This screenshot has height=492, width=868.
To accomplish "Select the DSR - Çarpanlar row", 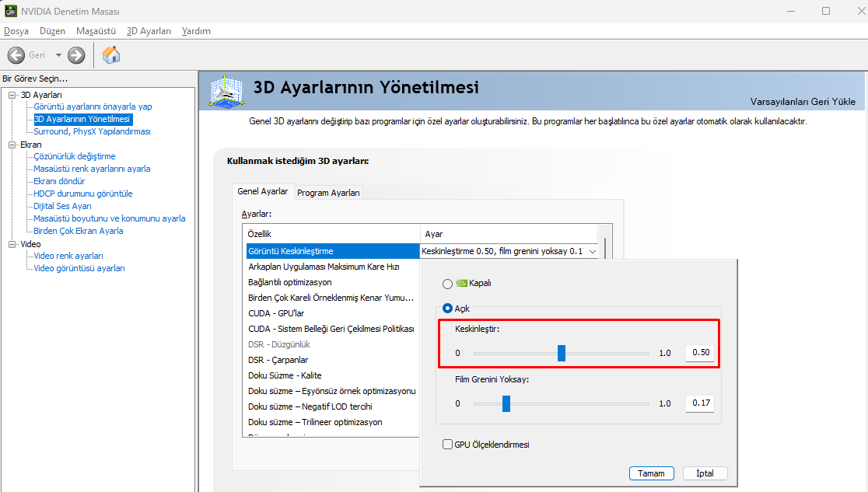I will (333, 360).
